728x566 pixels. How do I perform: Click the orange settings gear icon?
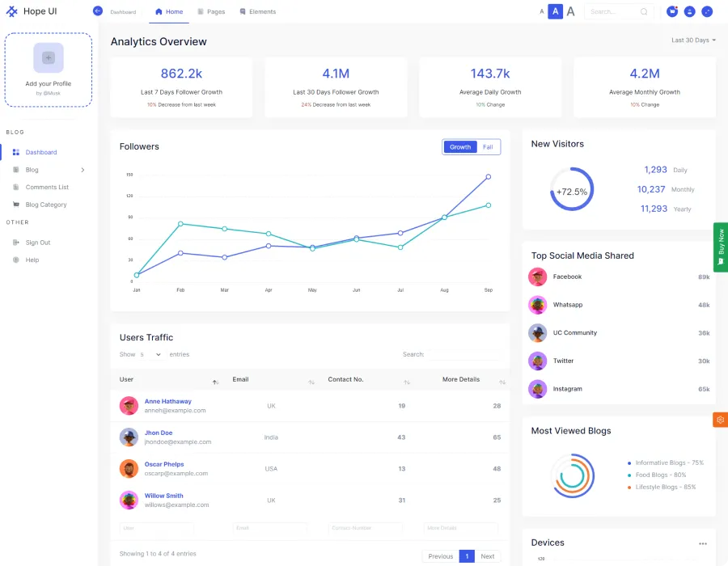tap(721, 420)
